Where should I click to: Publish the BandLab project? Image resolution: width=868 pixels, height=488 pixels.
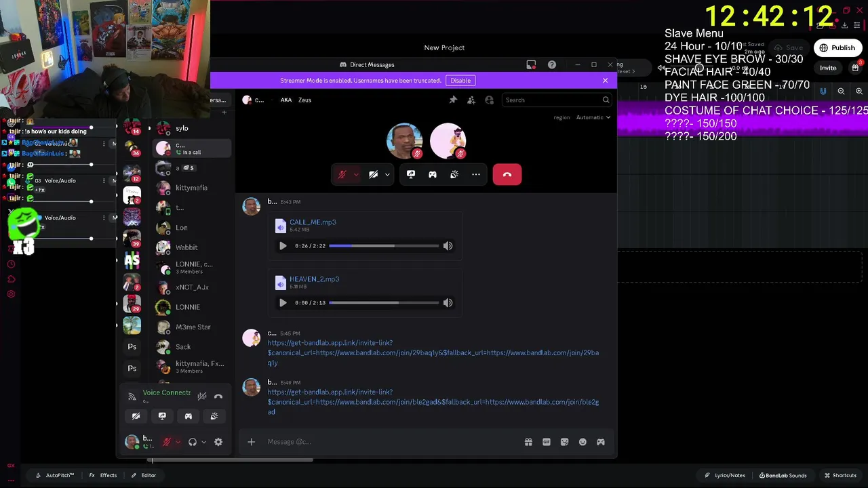pyautogui.click(x=837, y=47)
